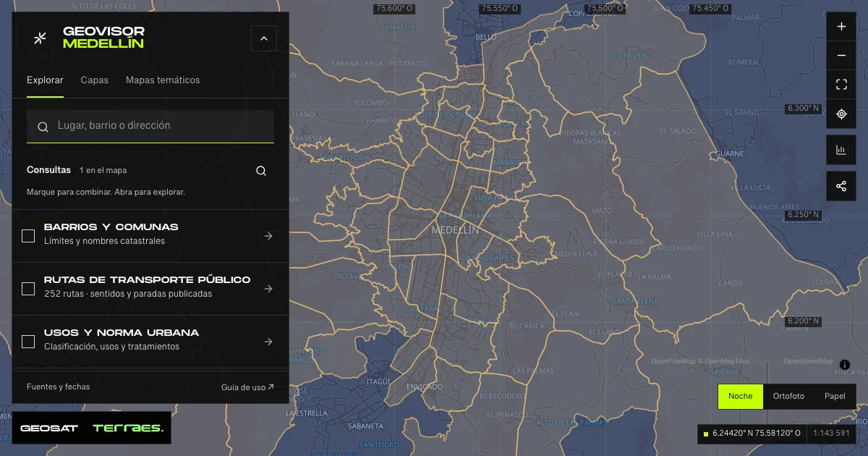
Task: Check the Usos y Norma Urbana checkbox
Action: 28,342
